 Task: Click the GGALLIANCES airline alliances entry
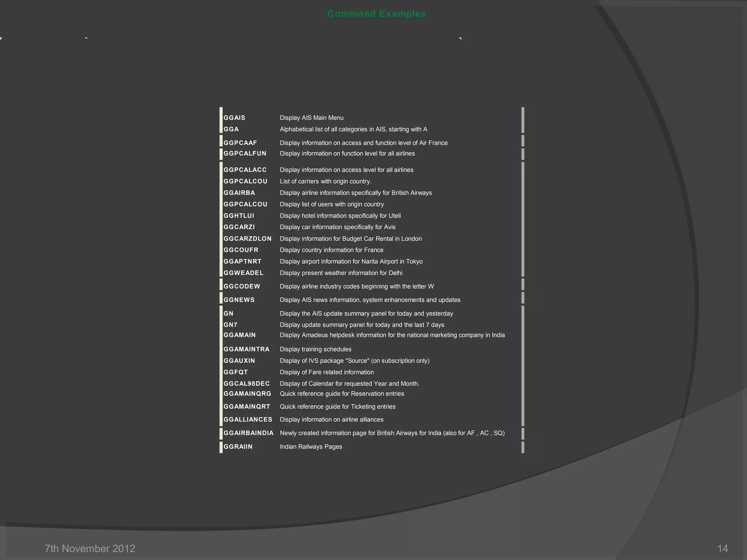coord(248,420)
